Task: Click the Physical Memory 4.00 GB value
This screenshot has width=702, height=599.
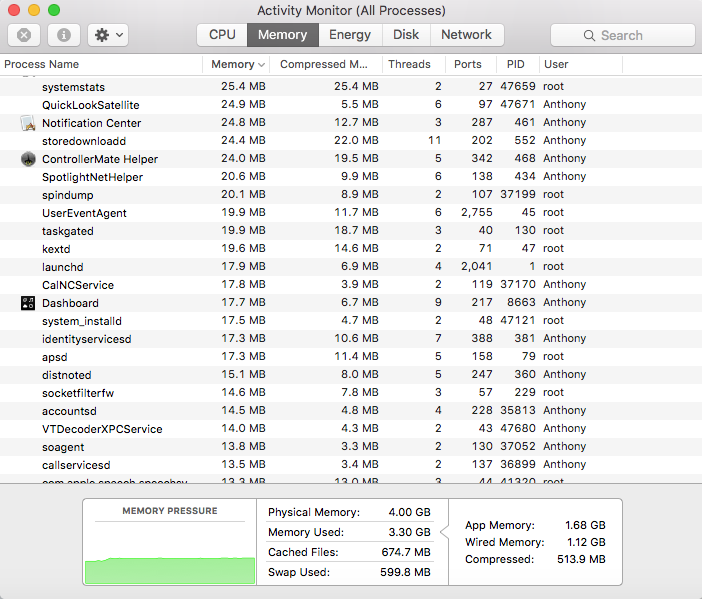Action: 409,512
